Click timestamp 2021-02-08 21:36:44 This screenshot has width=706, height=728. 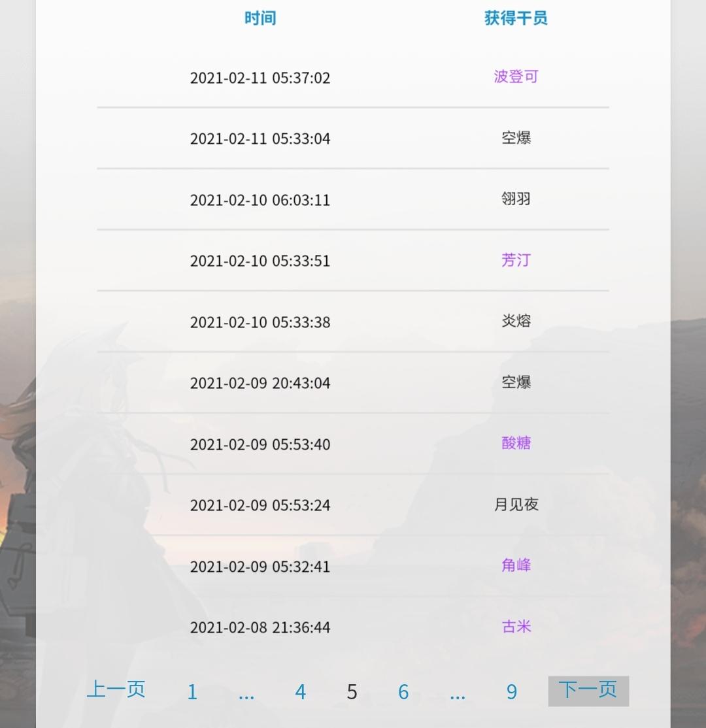[x=260, y=628]
